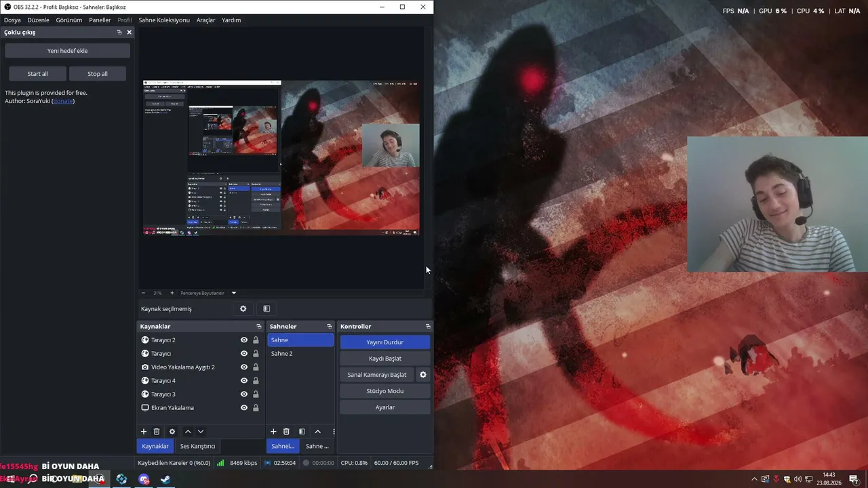Open Ayarlar from Kontroller panel
Viewport: 868px width, 488px height.
point(385,407)
